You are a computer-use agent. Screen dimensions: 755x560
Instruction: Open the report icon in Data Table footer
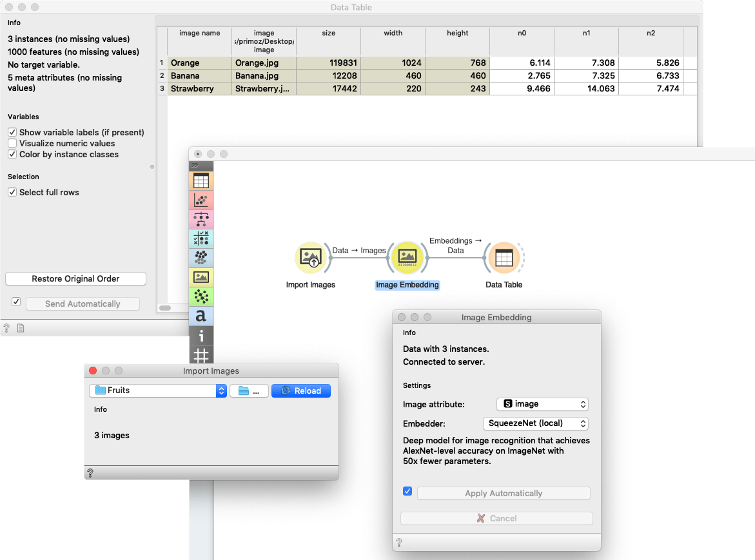[21, 328]
